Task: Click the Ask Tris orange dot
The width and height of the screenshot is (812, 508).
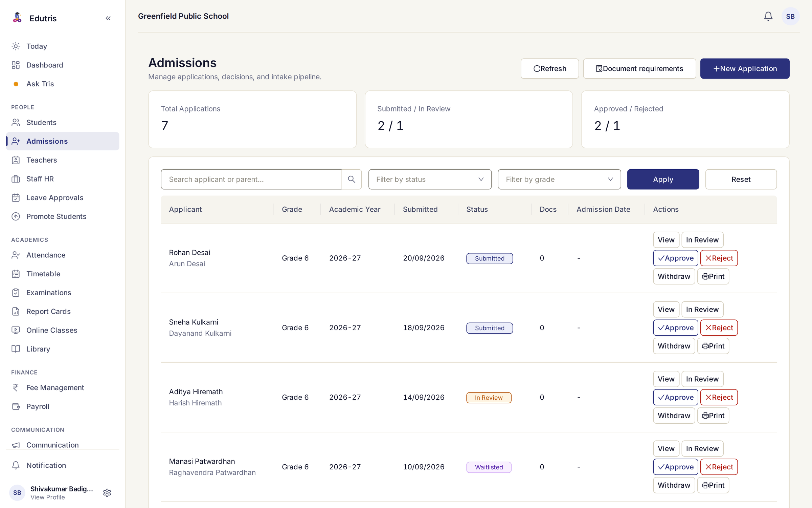Action: [16, 84]
